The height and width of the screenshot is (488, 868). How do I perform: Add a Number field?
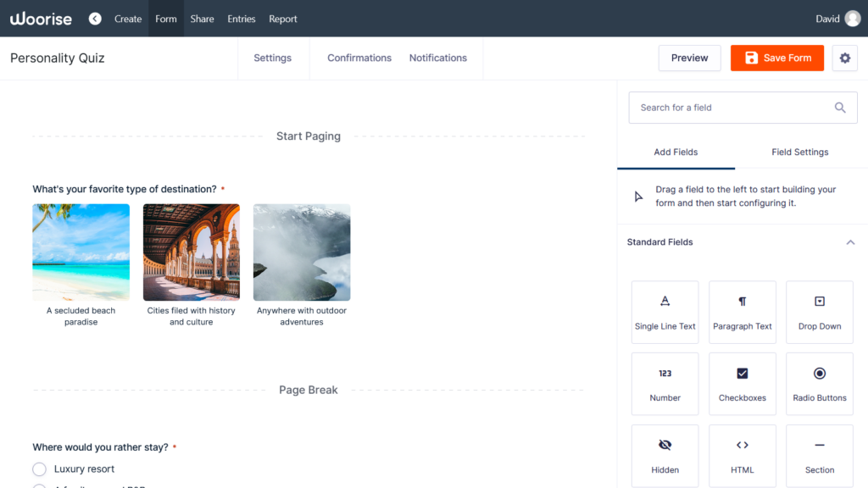pyautogui.click(x=665, y=383)
